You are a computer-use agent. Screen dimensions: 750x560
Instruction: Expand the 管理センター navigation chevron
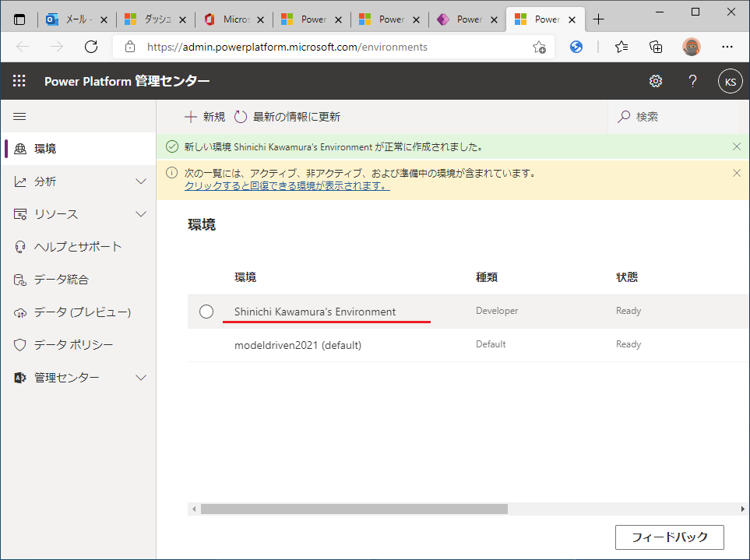tap(141, 378)
